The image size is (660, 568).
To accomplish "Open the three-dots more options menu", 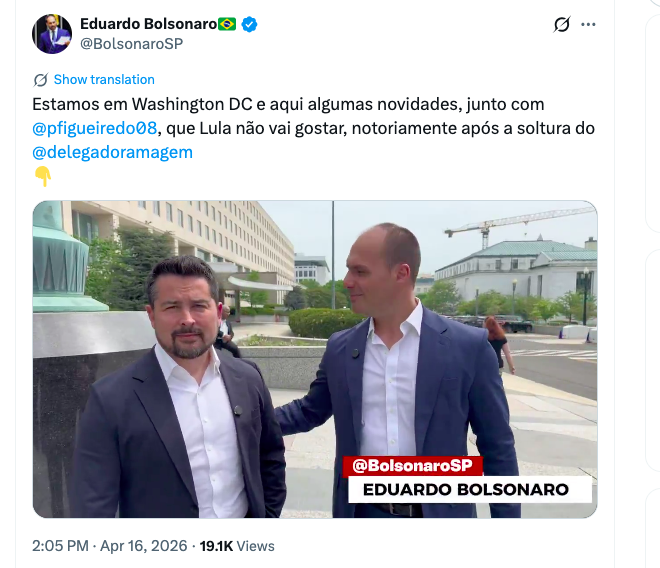I will 588,24.
